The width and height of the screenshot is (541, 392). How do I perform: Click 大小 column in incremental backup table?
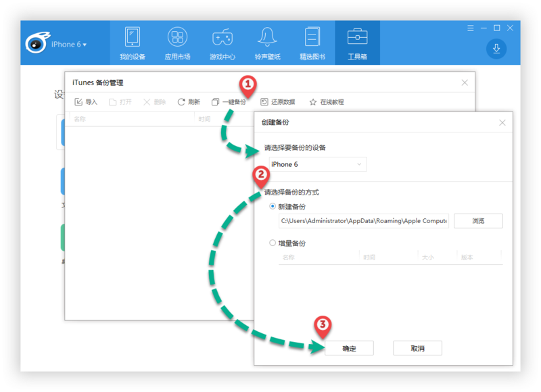point(428,258)
